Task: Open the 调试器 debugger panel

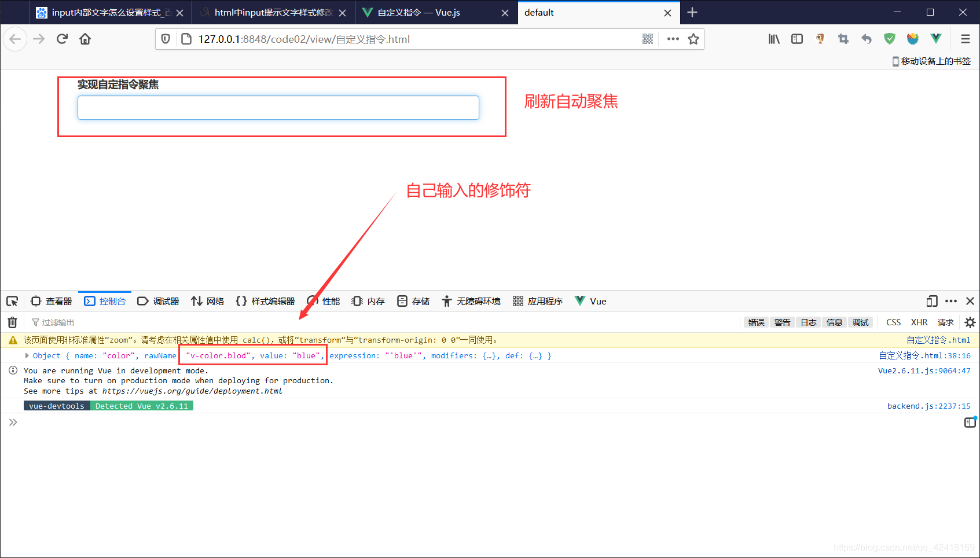Action: pos(158,302)
